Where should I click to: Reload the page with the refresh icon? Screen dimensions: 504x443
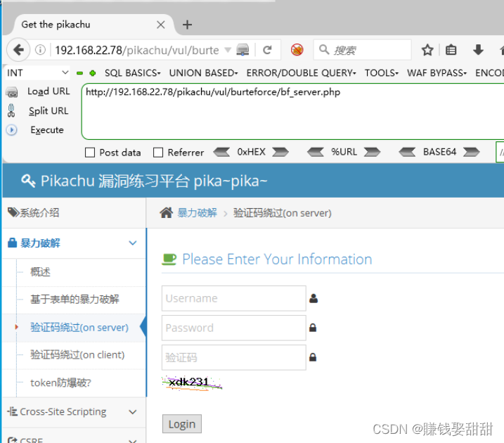[267, 50]
